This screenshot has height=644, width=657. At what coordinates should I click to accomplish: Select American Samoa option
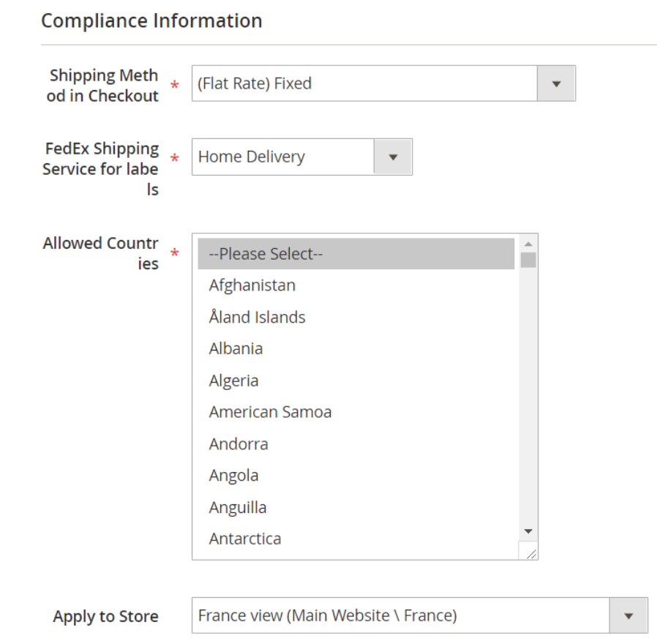click(x=356, y=412)
